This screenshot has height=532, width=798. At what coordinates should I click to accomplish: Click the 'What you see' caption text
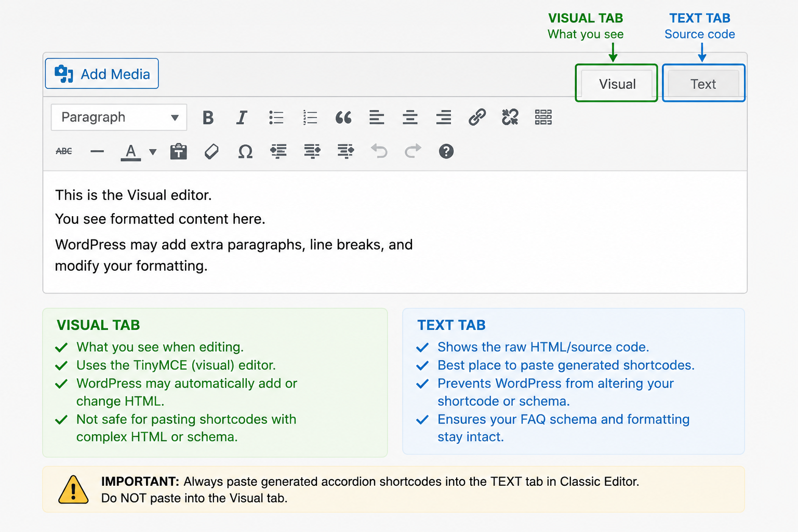[x=586, y=34]
